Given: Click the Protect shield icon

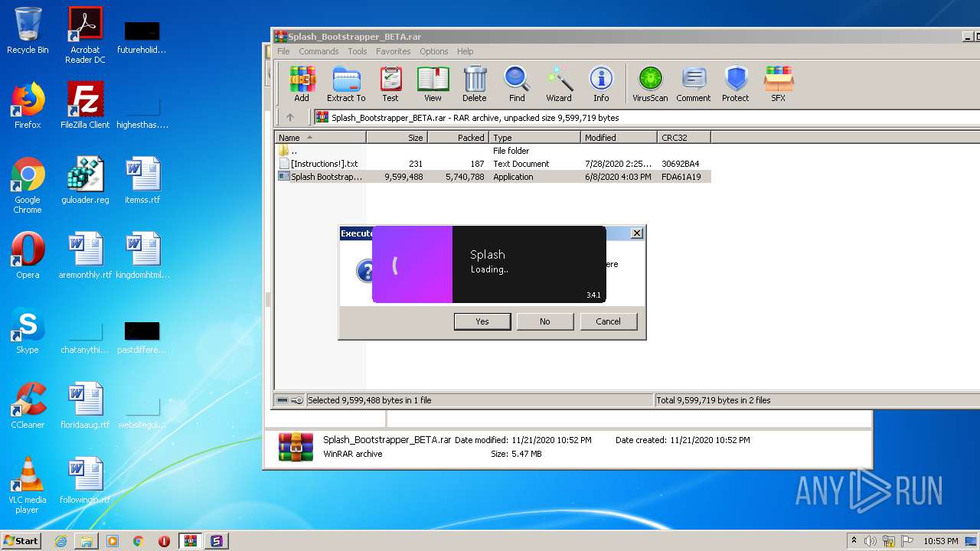Looking at the screenshot, I should [736, 84].
